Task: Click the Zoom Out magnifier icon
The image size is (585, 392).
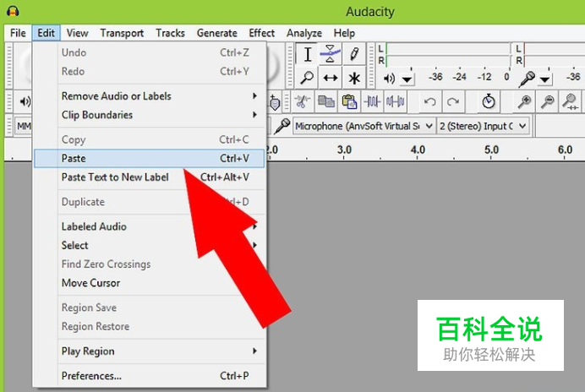Action: point(547,101)
